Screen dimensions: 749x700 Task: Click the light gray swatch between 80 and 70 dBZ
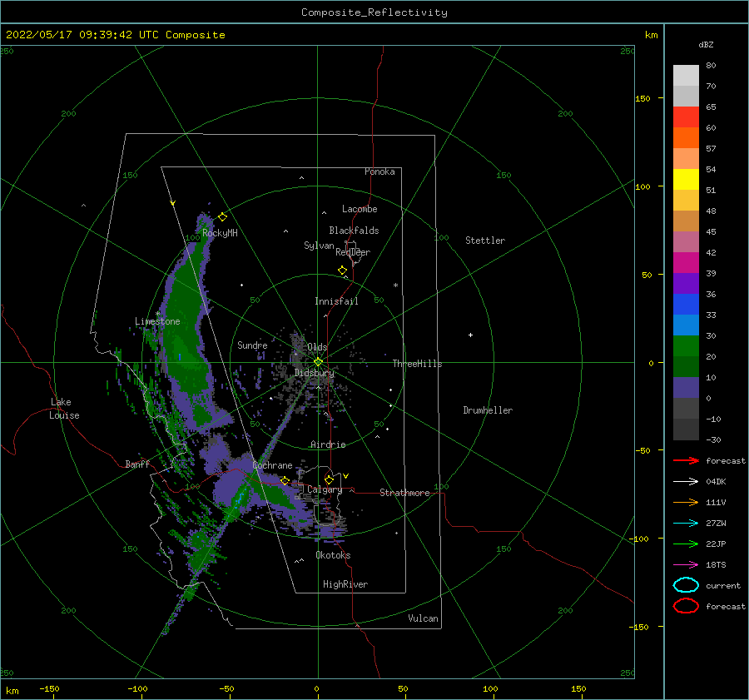[686, 76]
